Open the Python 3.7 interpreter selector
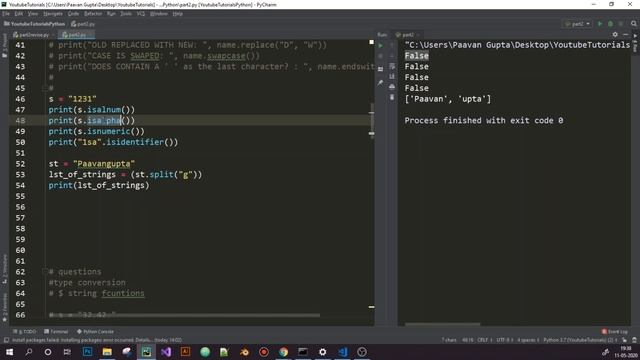 point(580,340)
